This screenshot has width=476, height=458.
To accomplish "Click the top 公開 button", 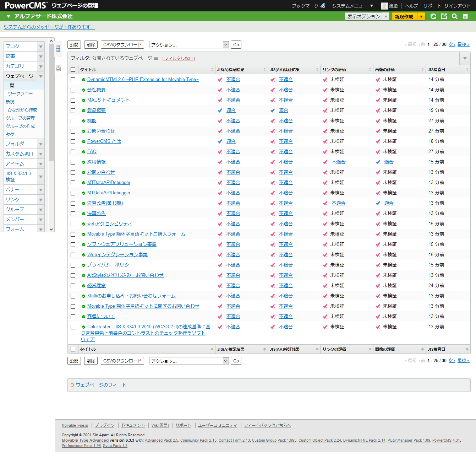I will point(74,45).
